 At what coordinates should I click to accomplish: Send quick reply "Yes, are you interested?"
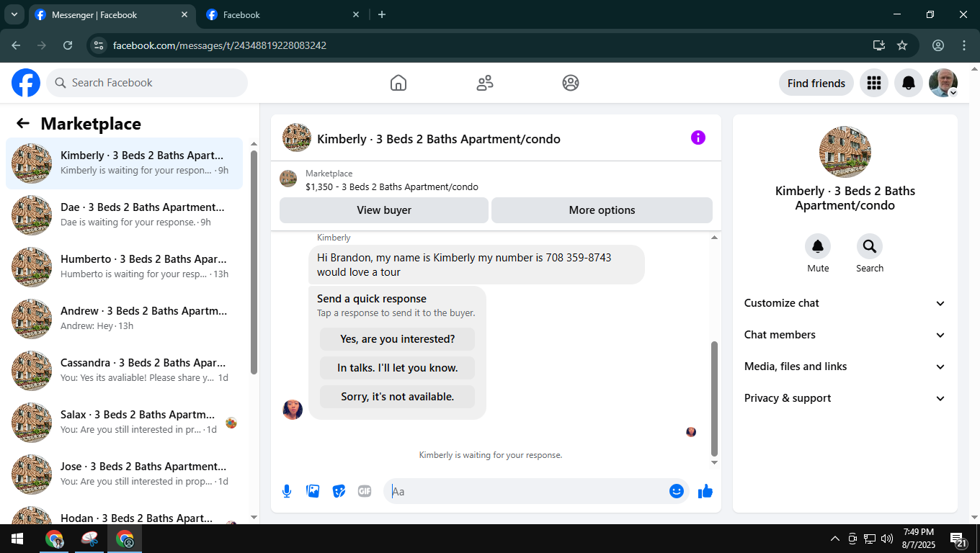coord(398,339)
